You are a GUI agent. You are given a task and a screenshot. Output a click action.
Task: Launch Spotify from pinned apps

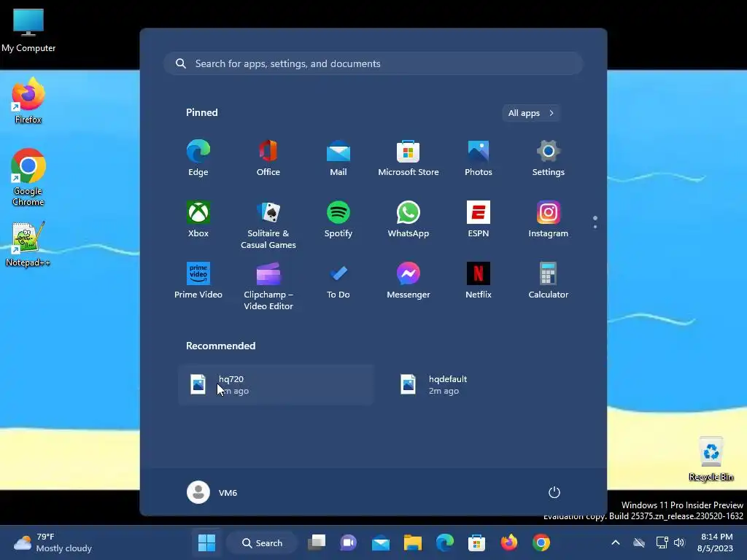click(338, 219)
